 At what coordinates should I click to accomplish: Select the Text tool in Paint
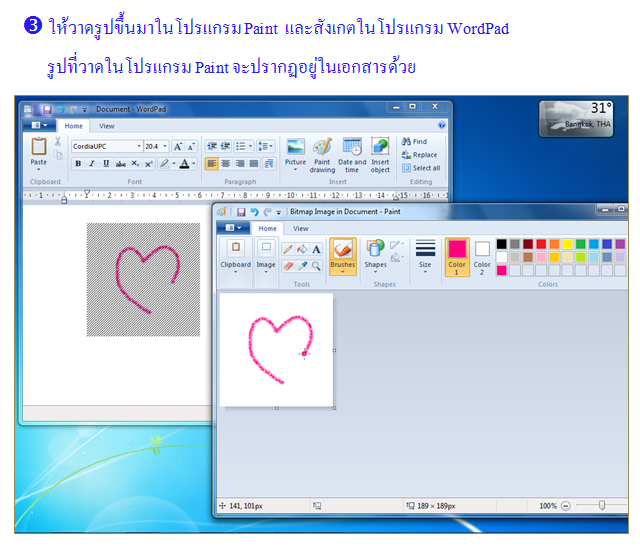click(x=316, y=249)
